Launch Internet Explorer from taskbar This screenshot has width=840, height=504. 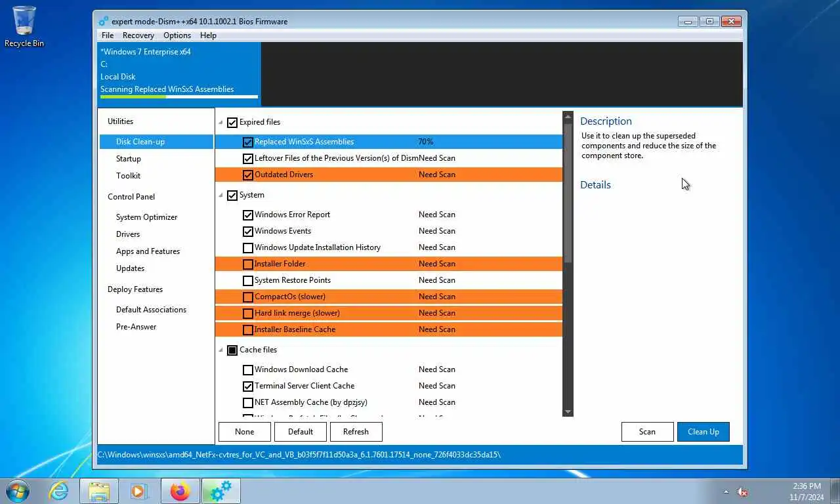click(59, 491)
